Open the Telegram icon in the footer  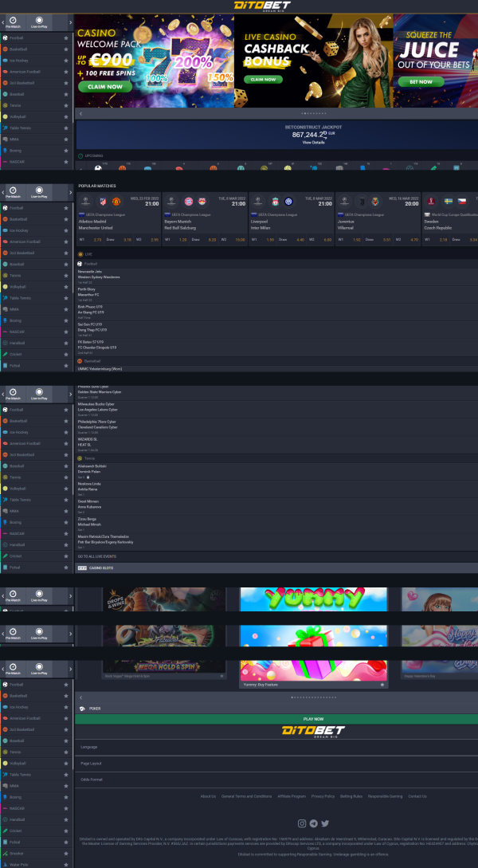[314, 823]
